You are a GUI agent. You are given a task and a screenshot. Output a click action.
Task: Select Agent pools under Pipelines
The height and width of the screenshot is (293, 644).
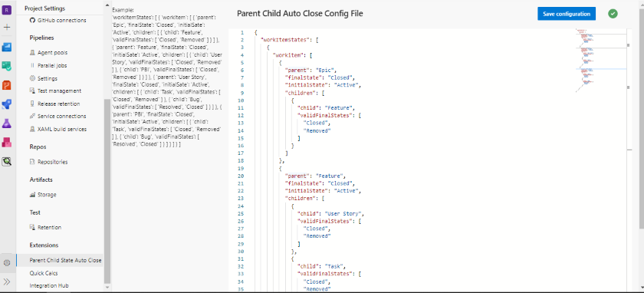click(x=49, y=53)
